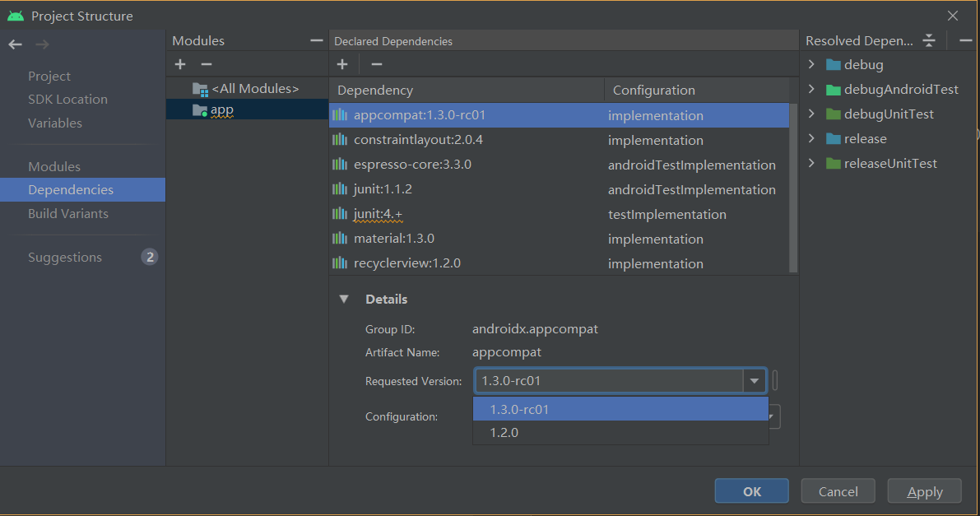Image resolution: width=980 pixels, height=516 pixels.
Task: Select the constraintlayout:2.0.4 dependency row
Action: 560,139
